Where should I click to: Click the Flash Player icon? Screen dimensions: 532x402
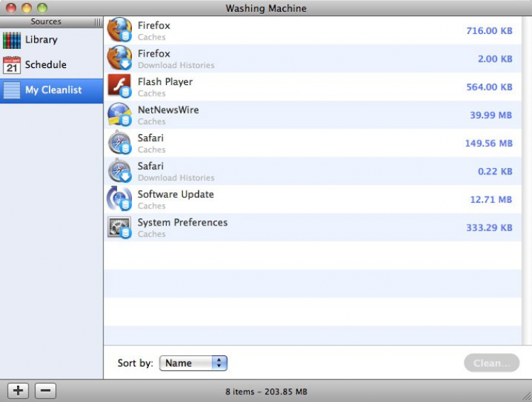pos(119,86)
